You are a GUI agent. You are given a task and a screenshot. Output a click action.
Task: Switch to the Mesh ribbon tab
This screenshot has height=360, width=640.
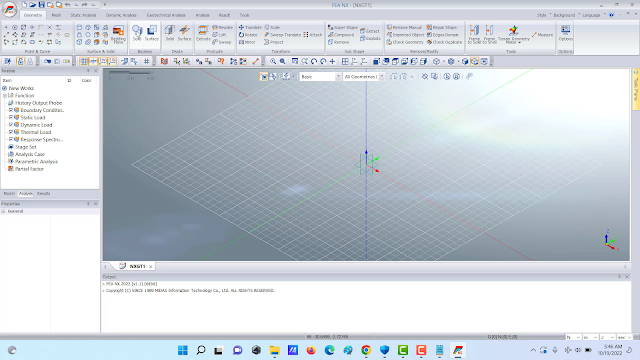point(56,15)
